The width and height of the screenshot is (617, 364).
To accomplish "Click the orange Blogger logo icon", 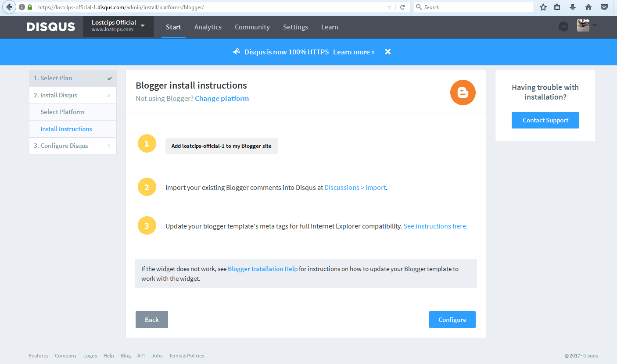I will click(463, 93).
